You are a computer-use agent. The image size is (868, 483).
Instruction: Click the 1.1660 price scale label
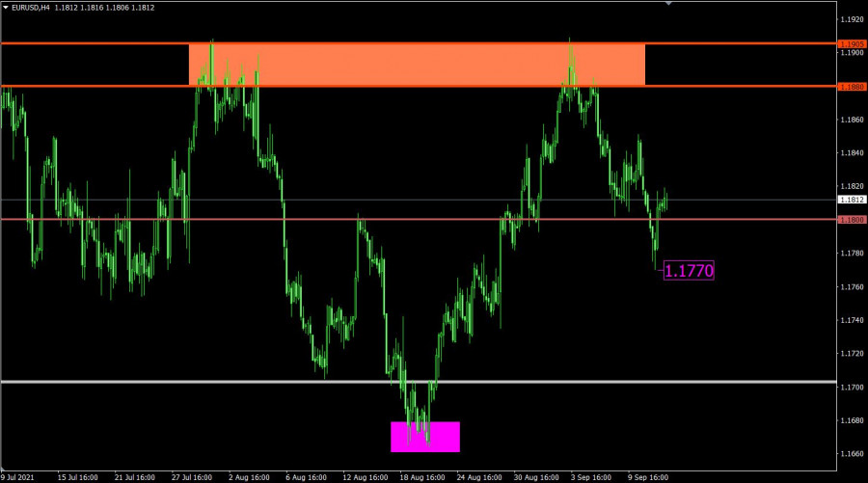(852, 454)
